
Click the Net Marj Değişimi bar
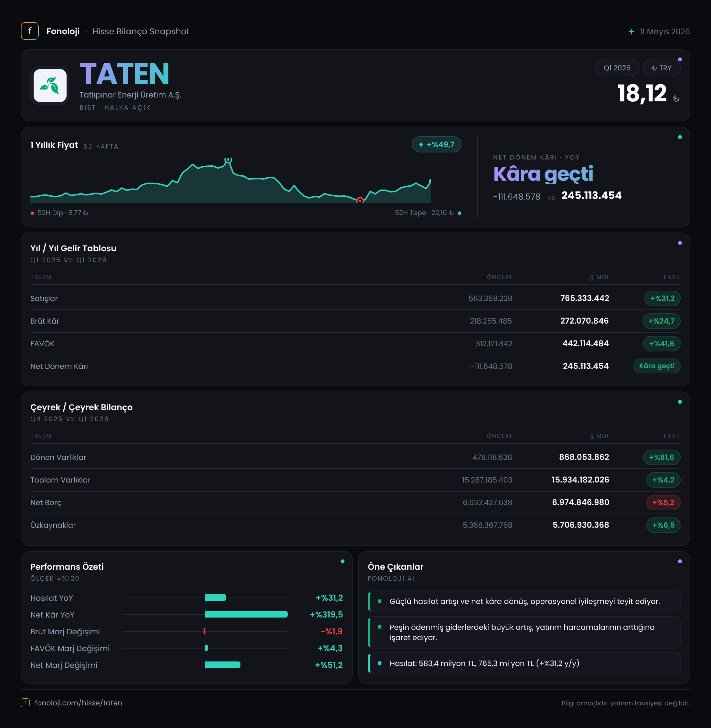point(223,665)
